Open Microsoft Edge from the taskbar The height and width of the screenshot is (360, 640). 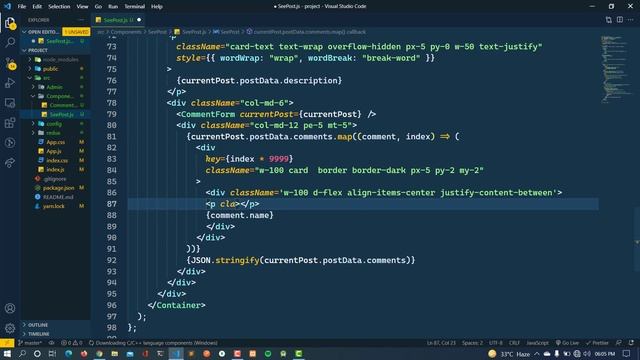68,354
